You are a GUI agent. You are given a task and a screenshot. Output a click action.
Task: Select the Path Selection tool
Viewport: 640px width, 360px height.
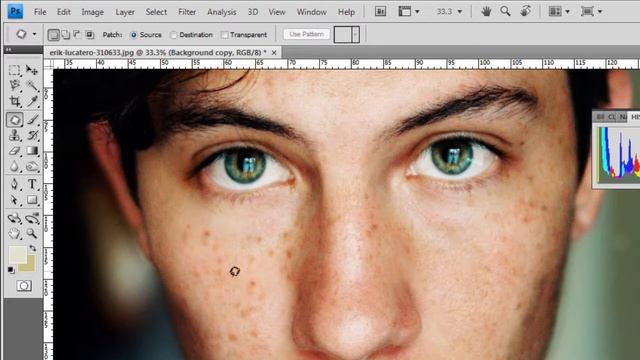(x=14, y=200)
